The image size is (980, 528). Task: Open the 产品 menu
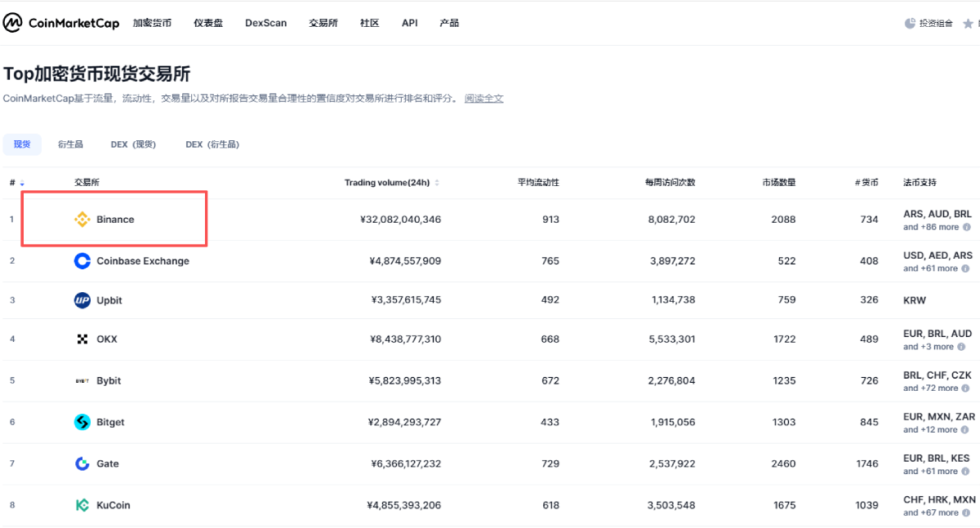(x=449, y=23)
